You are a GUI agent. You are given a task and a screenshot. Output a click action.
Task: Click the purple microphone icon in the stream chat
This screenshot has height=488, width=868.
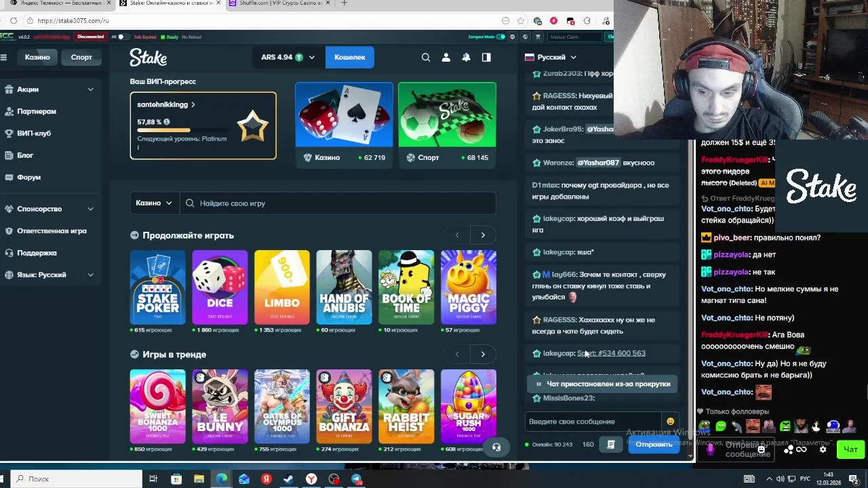[711, 449]
